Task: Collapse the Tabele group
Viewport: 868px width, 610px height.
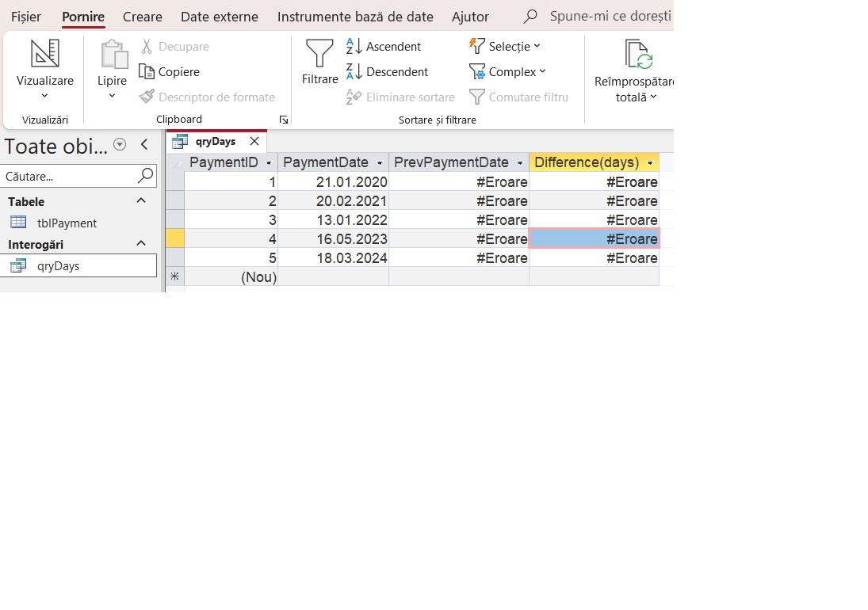Action: coord(141,201)
